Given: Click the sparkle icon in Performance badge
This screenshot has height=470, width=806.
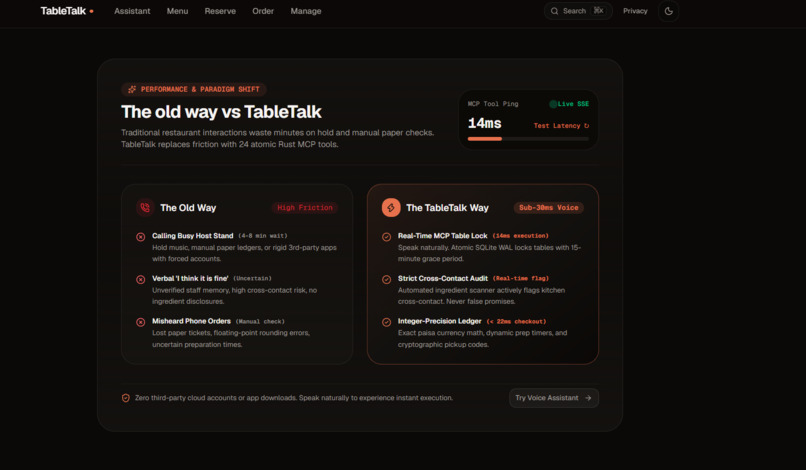Looking at the screenshot, I should [x=132, y=89].
